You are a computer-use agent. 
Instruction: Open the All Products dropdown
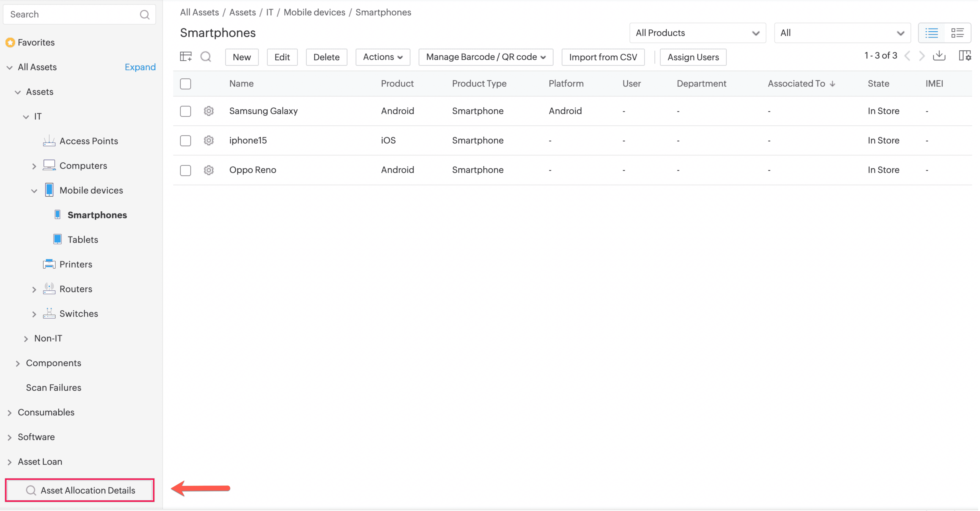pyautogui.click(x=697, y=33)
